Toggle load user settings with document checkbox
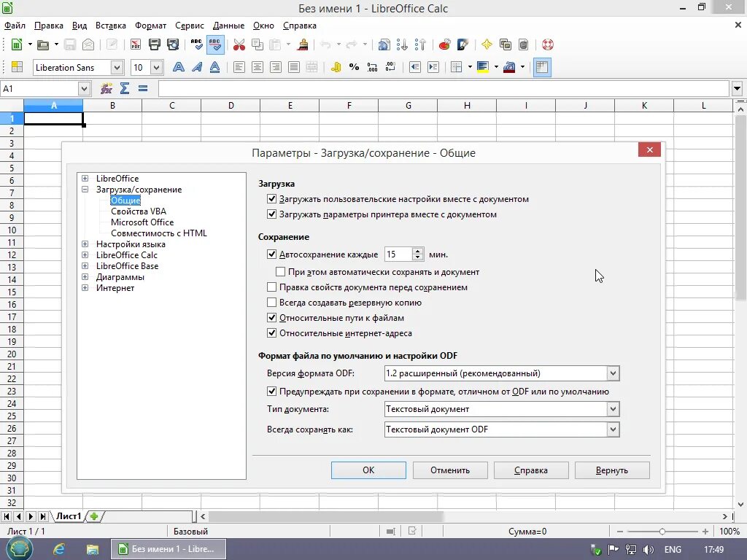Screen dimensions: 747x560 [271, 199]
